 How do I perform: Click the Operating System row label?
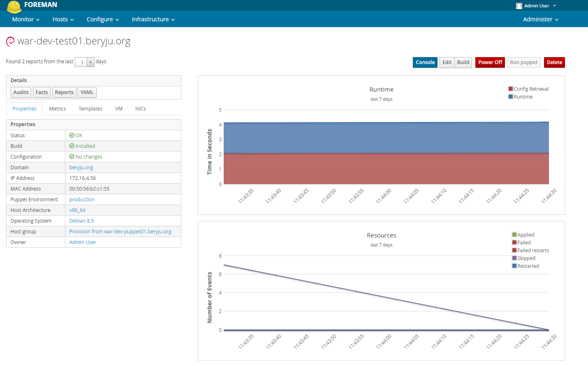[x=31, y=221]
